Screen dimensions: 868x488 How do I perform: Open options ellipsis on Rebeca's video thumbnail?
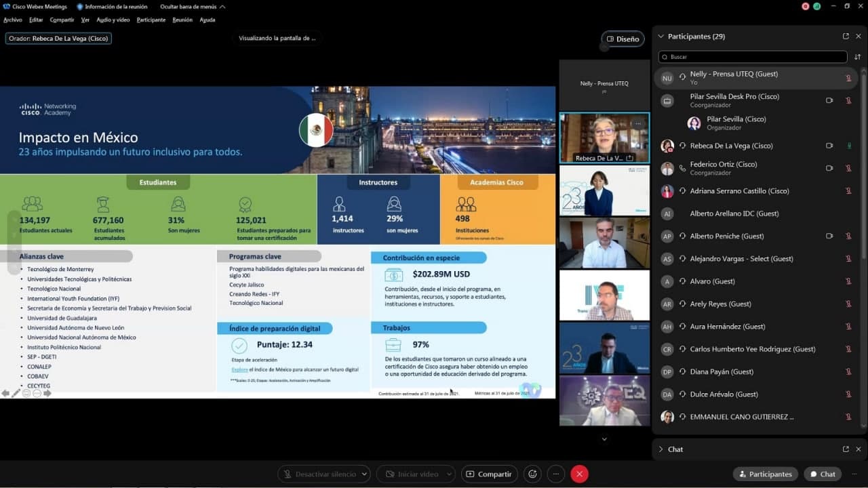[638, 123]
